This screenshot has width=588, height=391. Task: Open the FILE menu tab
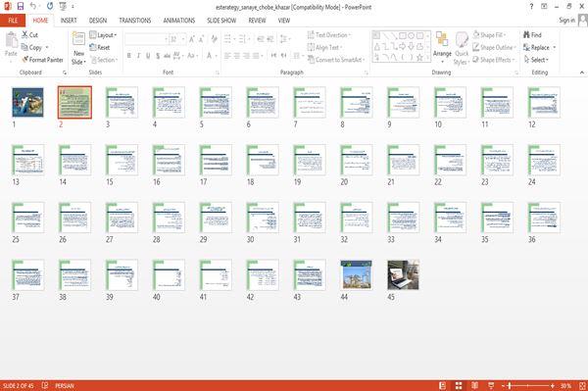(x=13, y=21)
